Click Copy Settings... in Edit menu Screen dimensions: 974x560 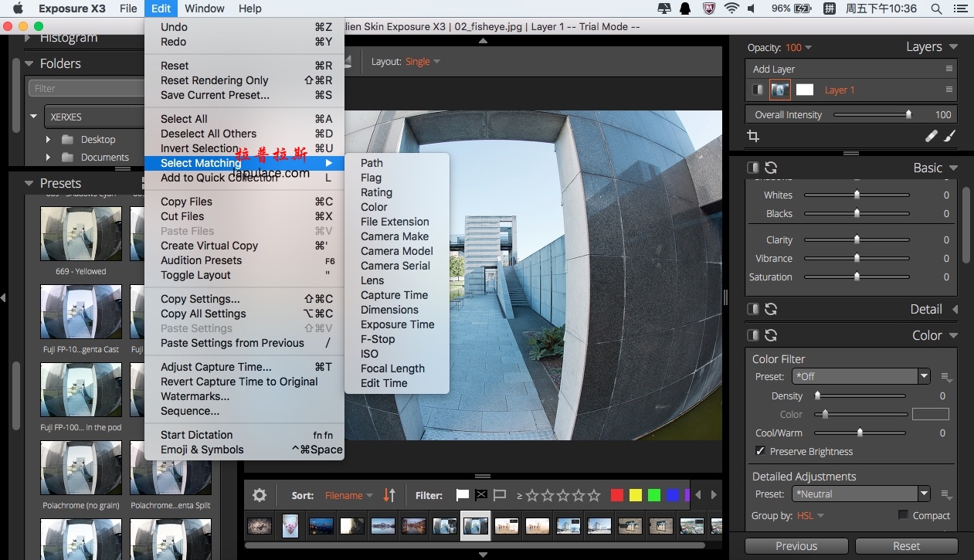[200, 299]
